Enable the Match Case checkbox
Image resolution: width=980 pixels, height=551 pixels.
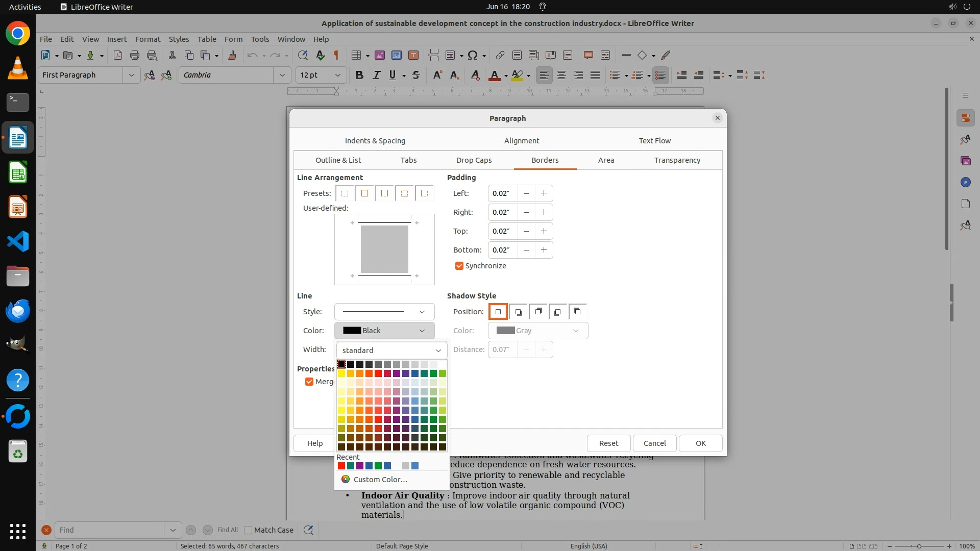click(249, 530)
